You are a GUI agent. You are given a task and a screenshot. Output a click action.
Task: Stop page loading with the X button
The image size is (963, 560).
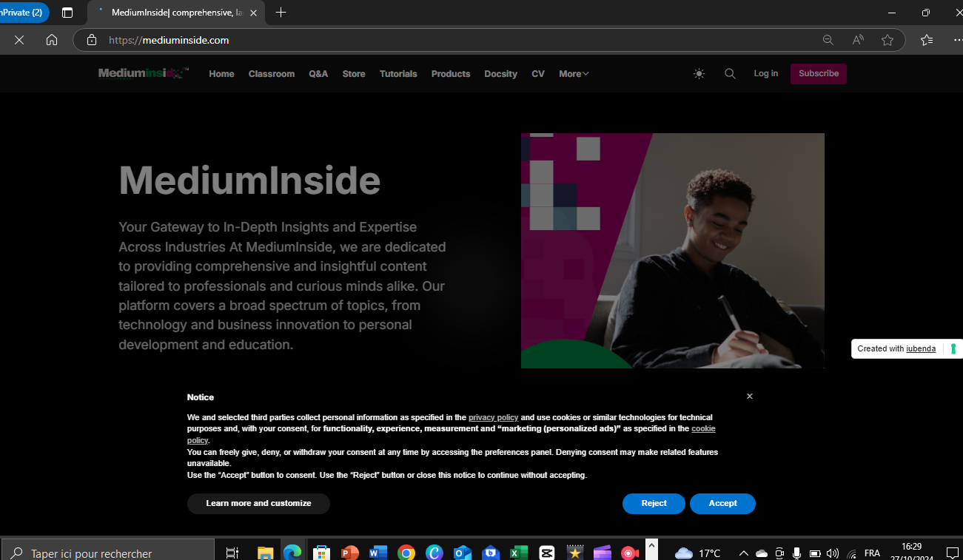tap(19, 40)
